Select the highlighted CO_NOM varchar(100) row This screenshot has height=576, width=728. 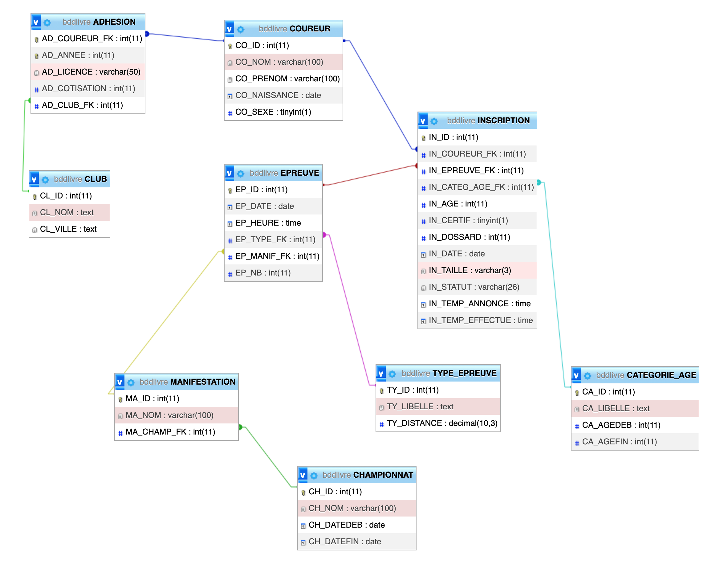pos(279,62)
